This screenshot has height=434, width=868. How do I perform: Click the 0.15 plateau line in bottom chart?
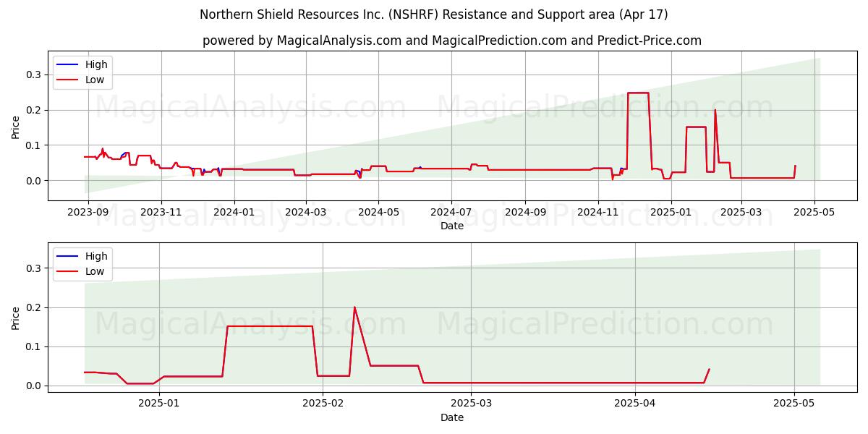270,326
